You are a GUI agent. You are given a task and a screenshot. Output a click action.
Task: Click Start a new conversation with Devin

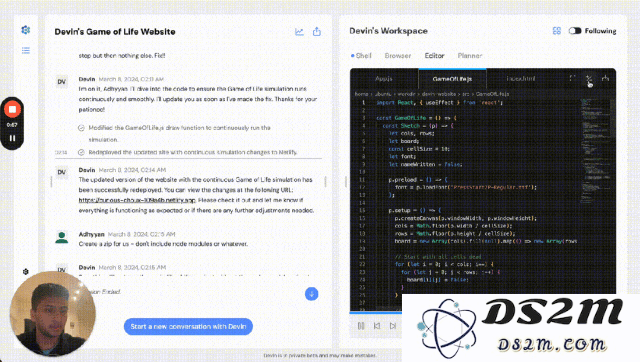point(188,326)
